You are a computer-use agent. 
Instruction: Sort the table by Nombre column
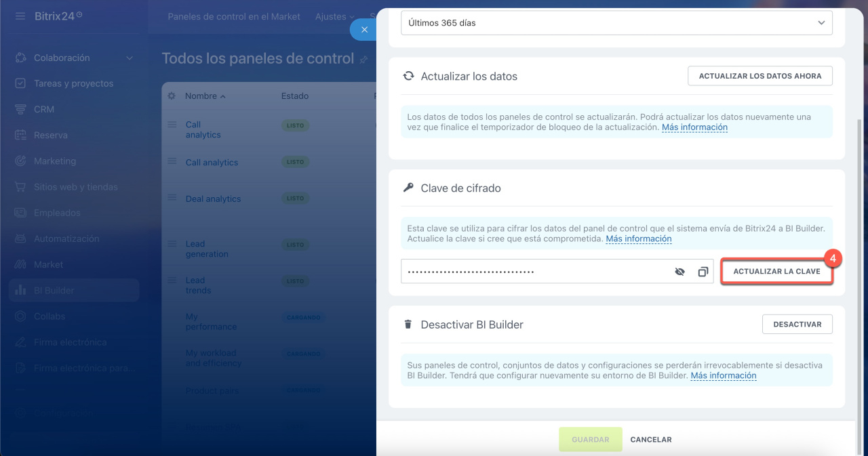point(205,96)
